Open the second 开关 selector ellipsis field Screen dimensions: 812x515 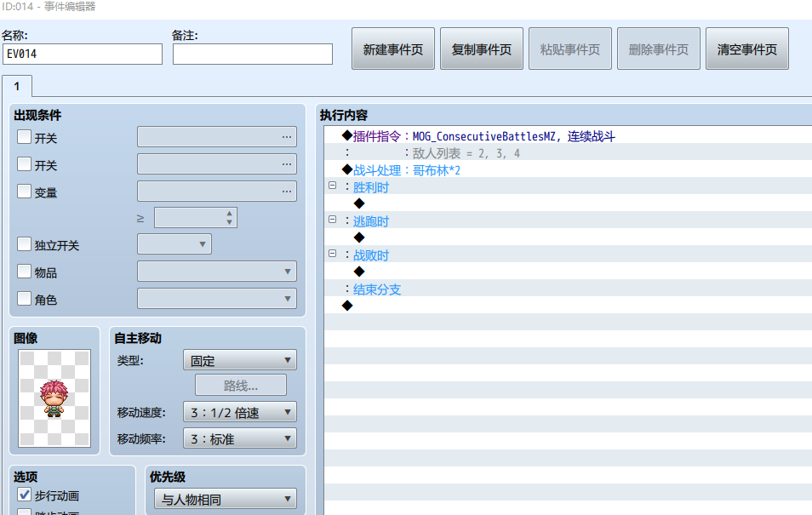pyautogui.click(x=217, y=164)
